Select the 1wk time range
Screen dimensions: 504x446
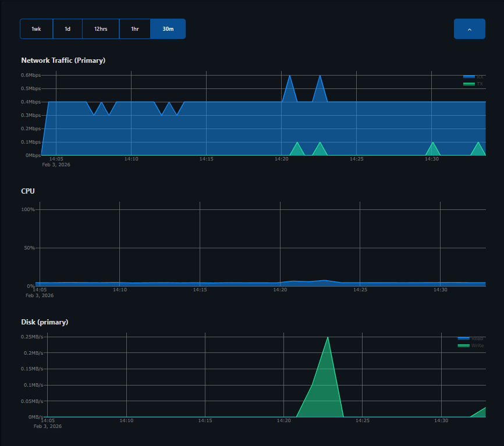tap(36, 29)
